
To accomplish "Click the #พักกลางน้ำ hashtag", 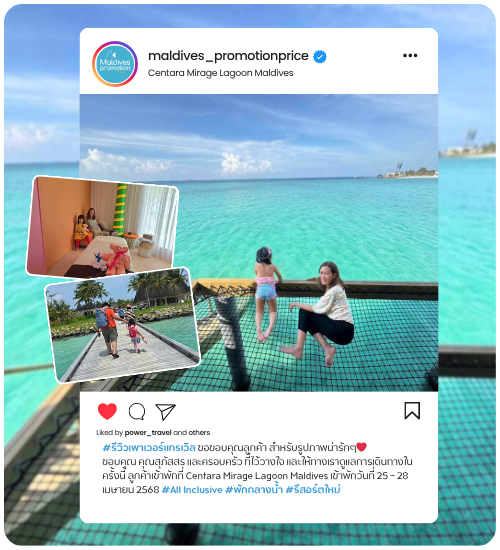I will tap(254, 489).
